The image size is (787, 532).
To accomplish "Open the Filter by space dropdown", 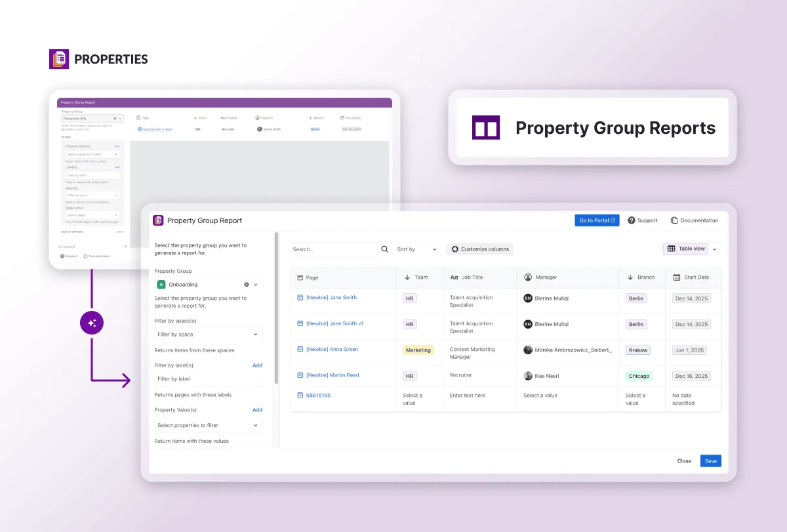I will pos(209,335).
